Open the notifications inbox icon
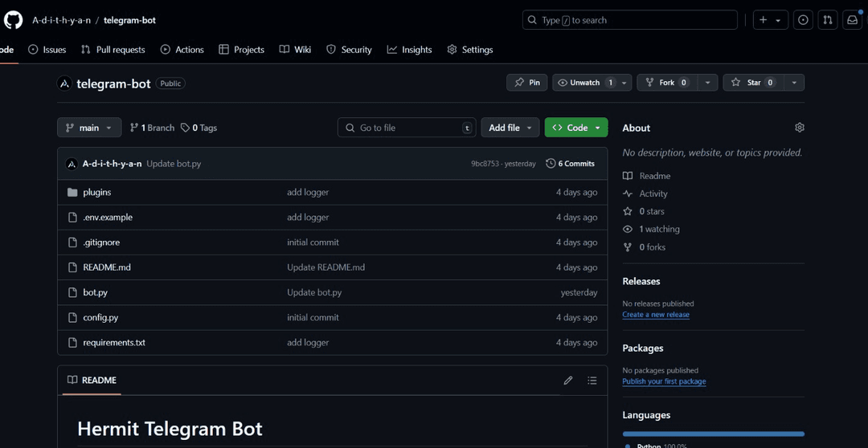Viewport: 868px width, 448px height. [852, 20]
